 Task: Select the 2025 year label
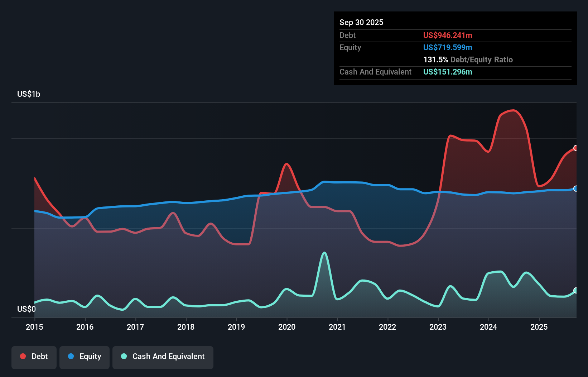coord(539,327)
